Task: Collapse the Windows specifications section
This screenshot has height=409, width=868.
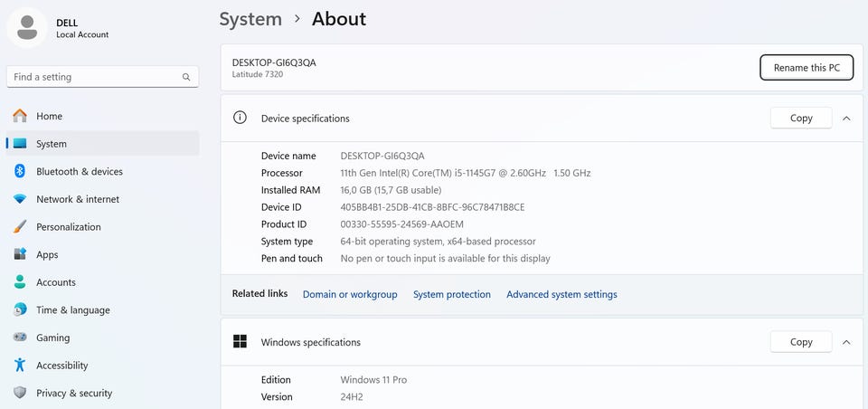Action: click(846, 342)
